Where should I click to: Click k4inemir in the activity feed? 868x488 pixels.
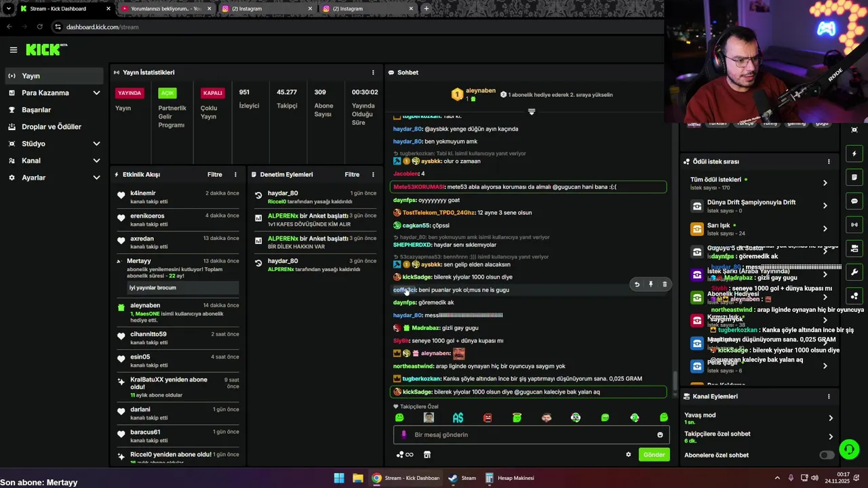click(x=142, y=193)
